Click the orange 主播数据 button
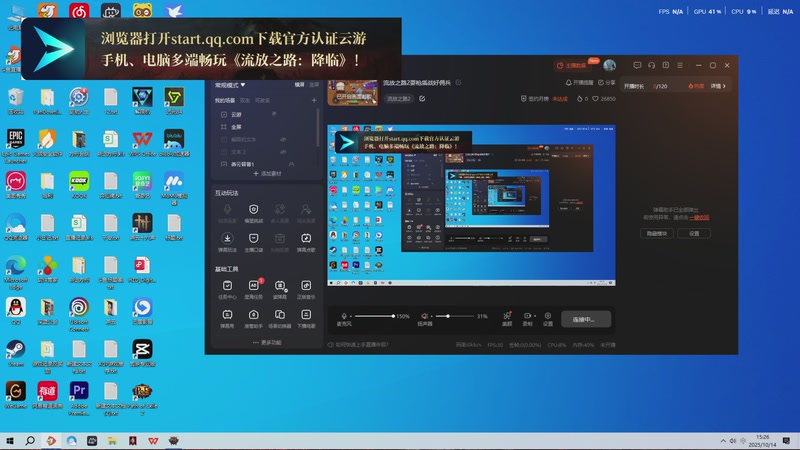 [571, 65]
